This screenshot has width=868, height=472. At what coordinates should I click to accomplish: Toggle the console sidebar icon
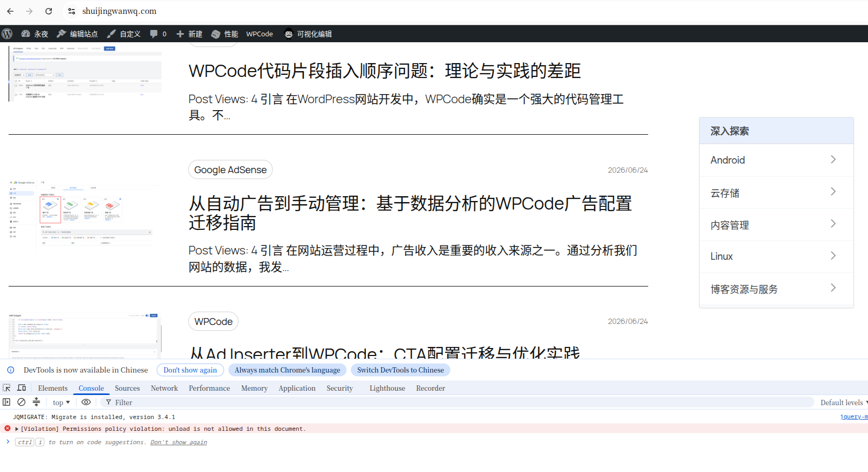tap(7, 402)
